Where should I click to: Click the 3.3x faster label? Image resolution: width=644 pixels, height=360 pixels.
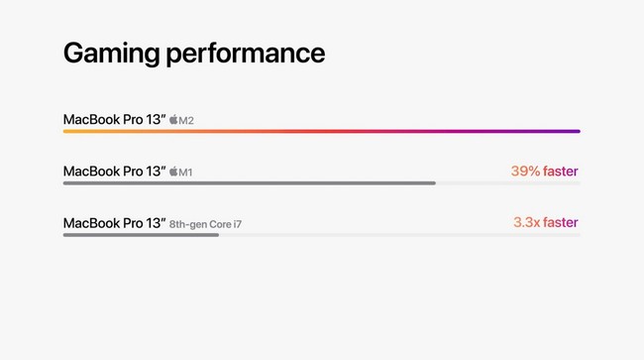(x=546, y=222)
